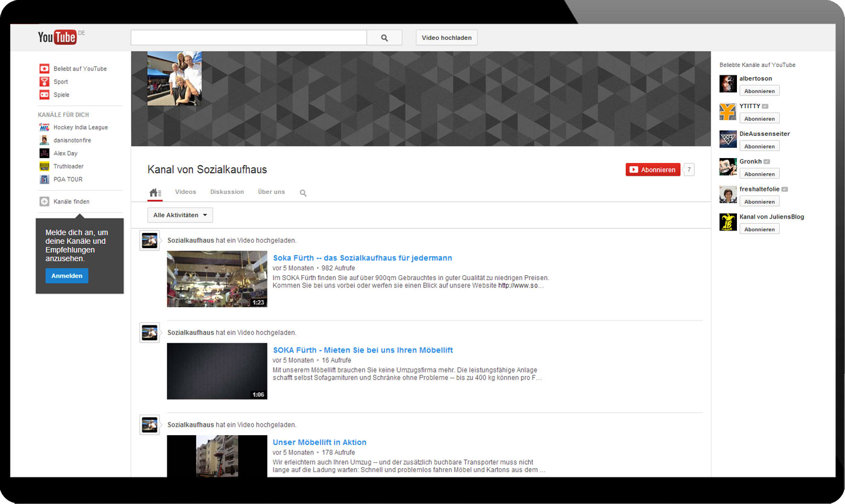Open albertoson channel avatar
This screenshot has width=845, height=504.
pos(728,84)
